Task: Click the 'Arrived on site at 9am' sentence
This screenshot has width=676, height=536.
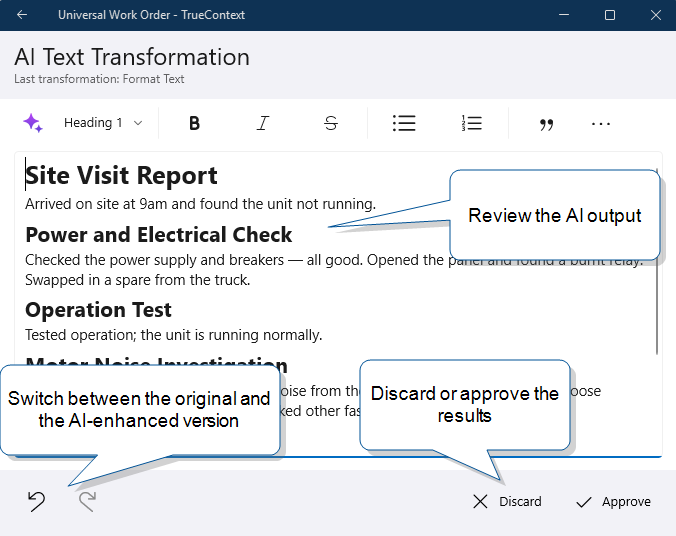Action: click(x=200, y=204)
